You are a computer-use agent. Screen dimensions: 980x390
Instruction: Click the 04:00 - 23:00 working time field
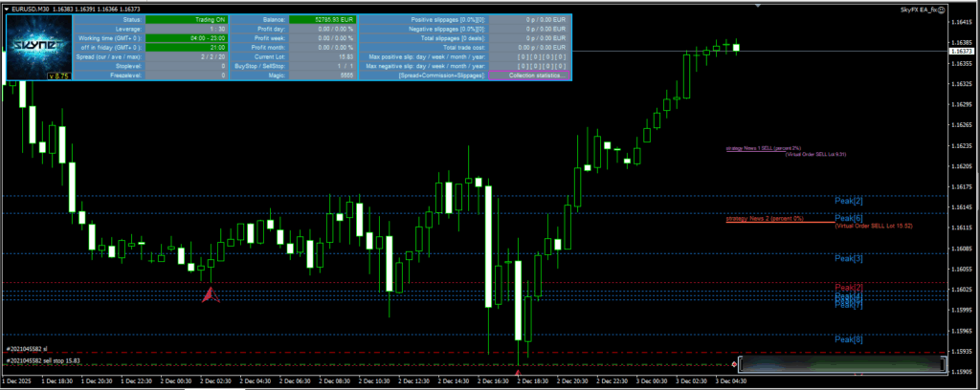(x=183, y=37)
